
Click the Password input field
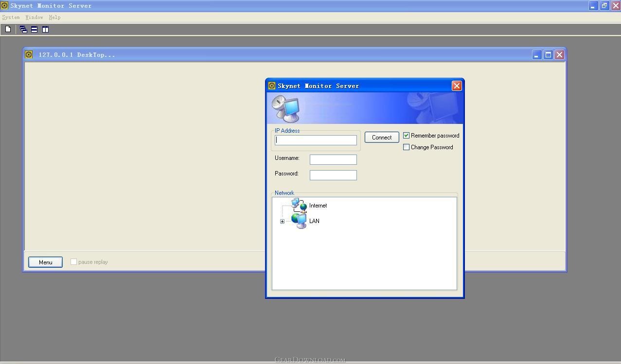pos(333,175)
